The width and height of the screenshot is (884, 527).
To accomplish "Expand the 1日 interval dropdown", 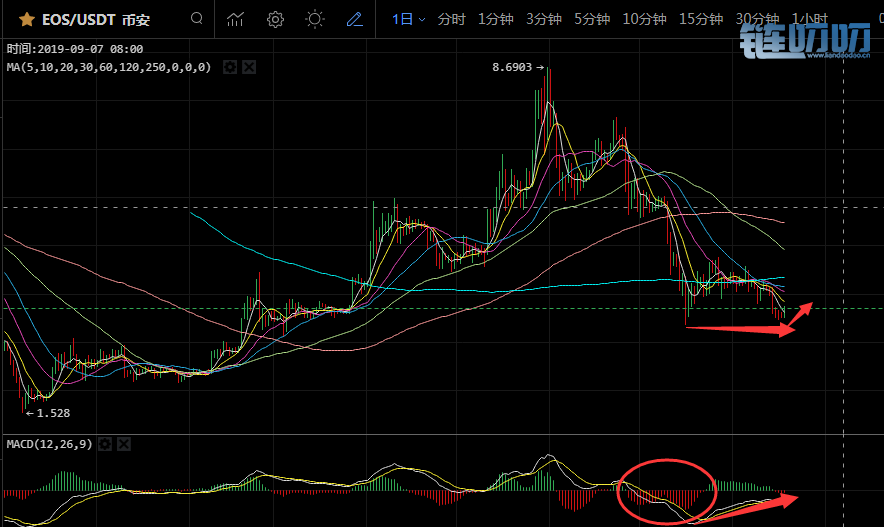I will pyautogui.click(x=409, y=20).
